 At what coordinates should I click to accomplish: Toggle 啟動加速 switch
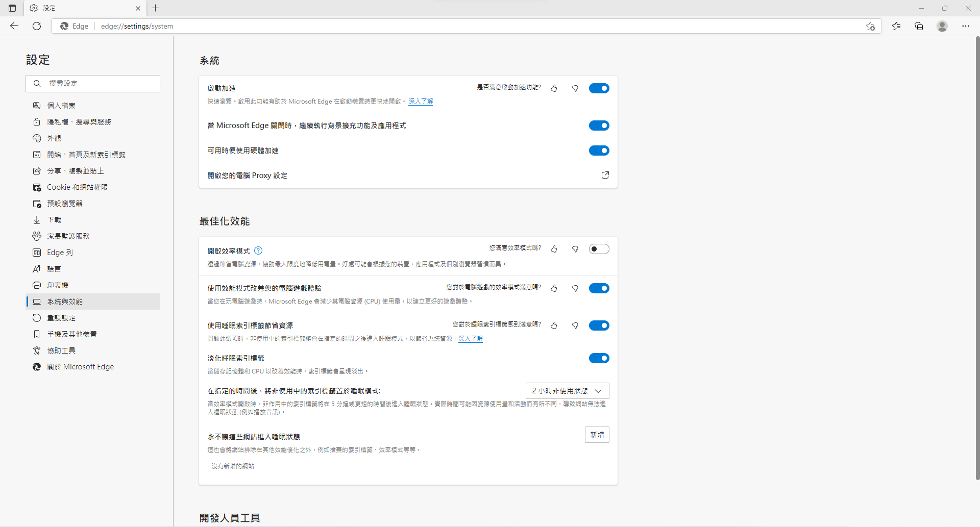point(599,88)
